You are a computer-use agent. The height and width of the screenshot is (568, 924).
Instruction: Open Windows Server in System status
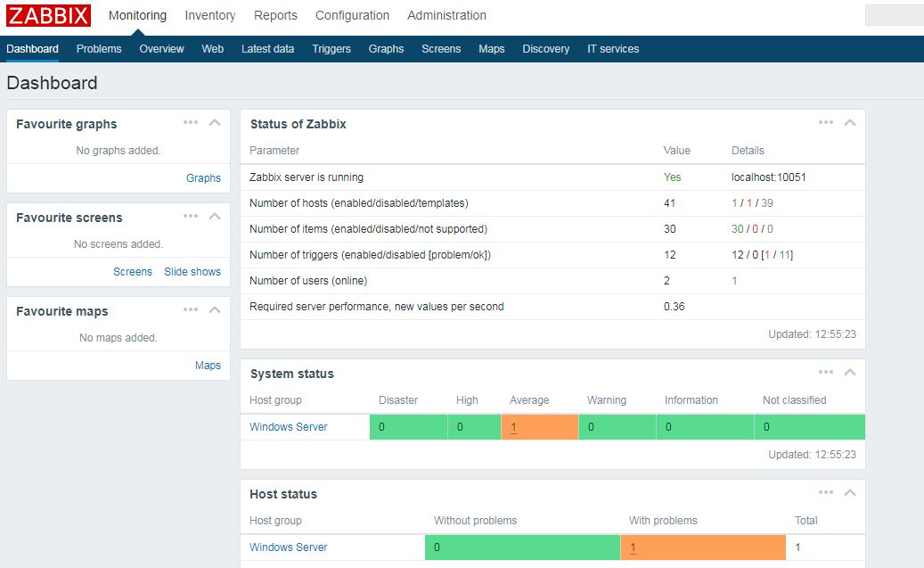tap(288, 427)
